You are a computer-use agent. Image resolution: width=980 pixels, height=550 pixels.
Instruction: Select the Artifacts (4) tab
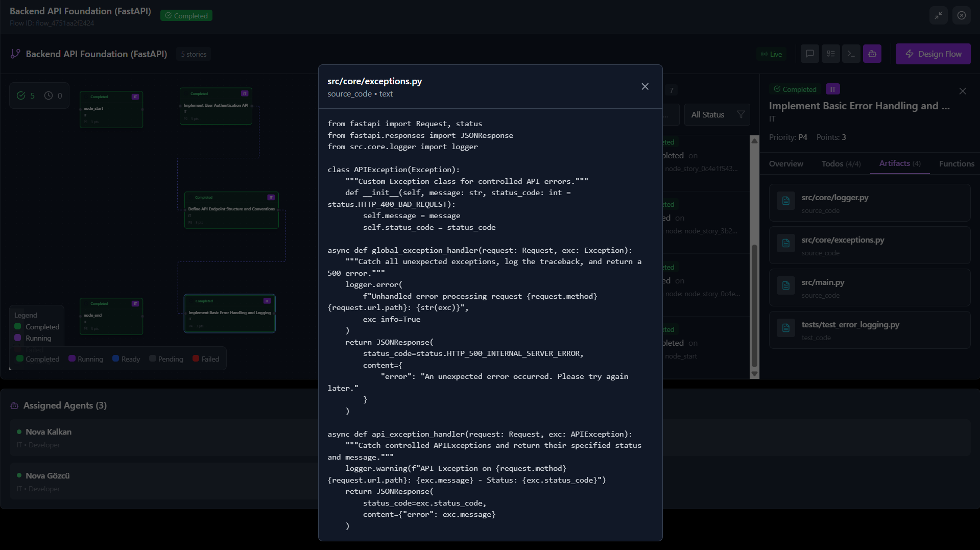(900, 163)
